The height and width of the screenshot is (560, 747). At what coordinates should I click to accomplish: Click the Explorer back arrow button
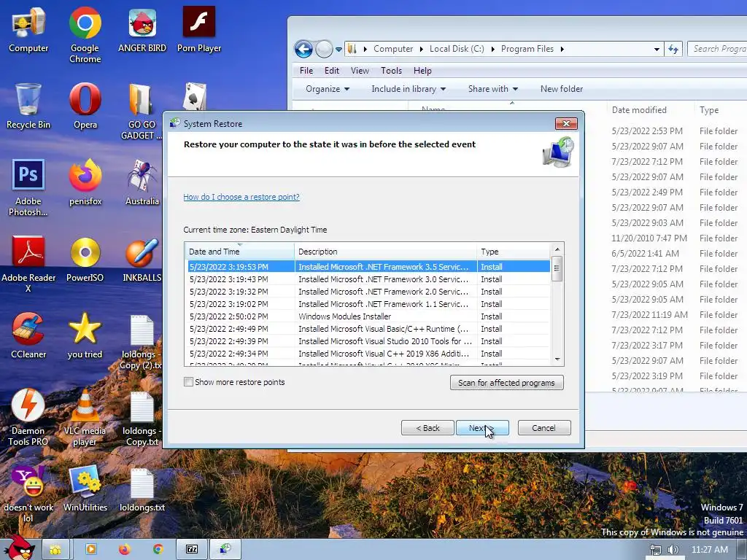(303, 49)
